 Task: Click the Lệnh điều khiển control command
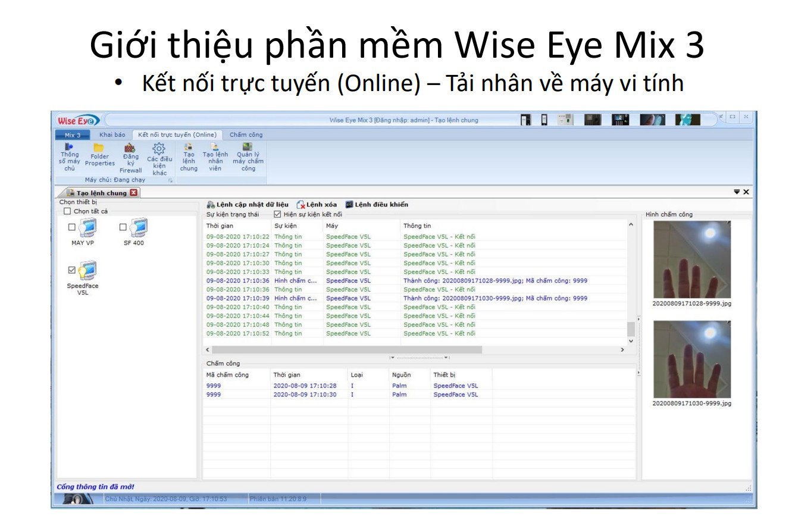377,205
